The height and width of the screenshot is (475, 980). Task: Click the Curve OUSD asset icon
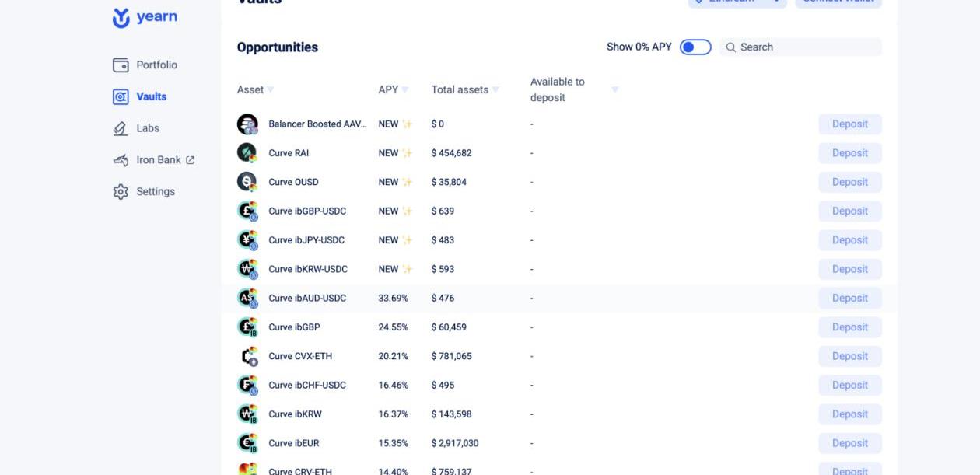point(247,182)
